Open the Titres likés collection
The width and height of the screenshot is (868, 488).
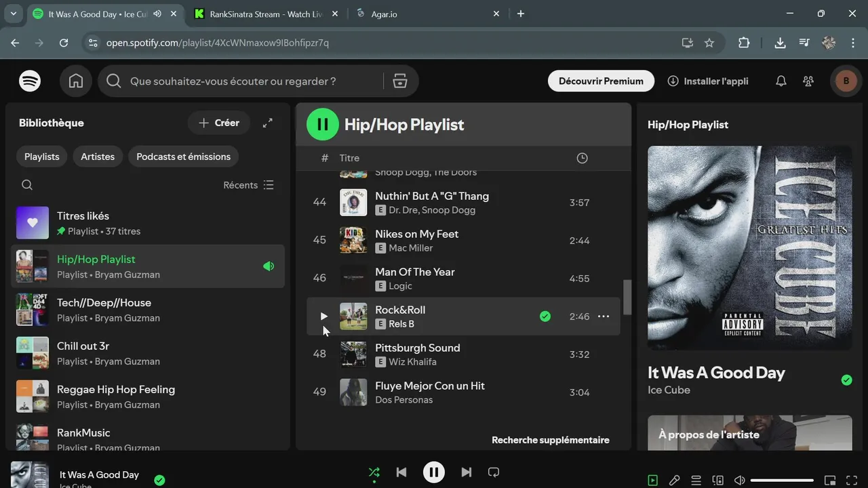click(x=148, y=223)
